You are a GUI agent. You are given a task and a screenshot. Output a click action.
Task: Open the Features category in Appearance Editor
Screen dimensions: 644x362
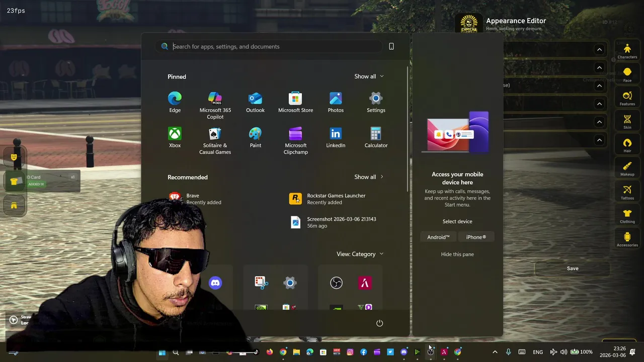coord(627,99)
